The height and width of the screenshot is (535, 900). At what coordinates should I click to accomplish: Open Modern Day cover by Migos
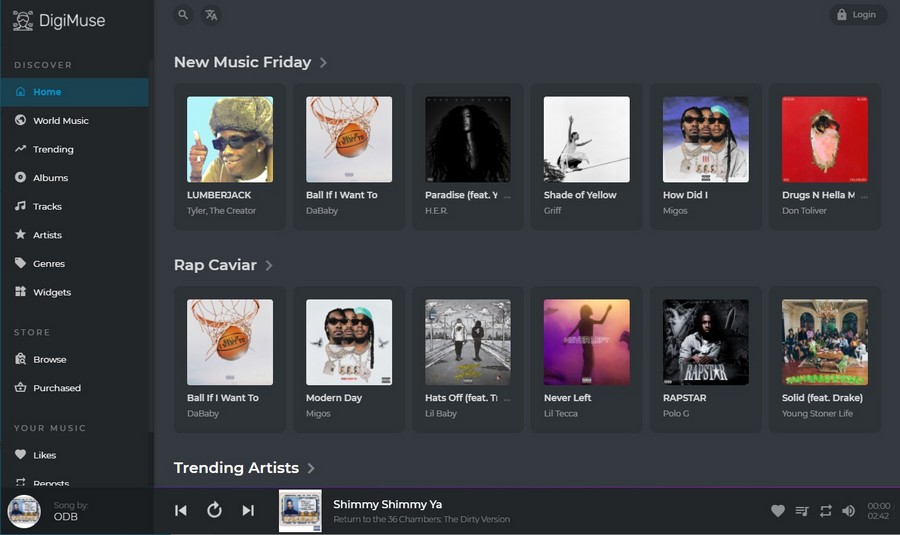tap(349, 342)
